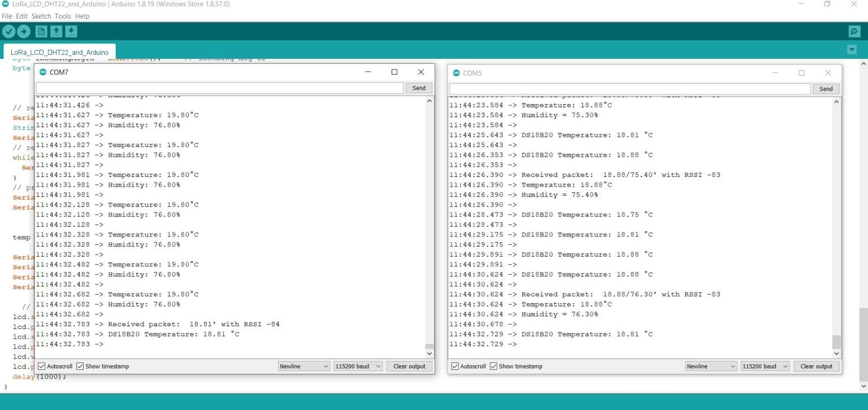The height and width of the screenshot is (410, 868).
Task: Click Send button in COM5 window
Action: (x=826, y=89)
